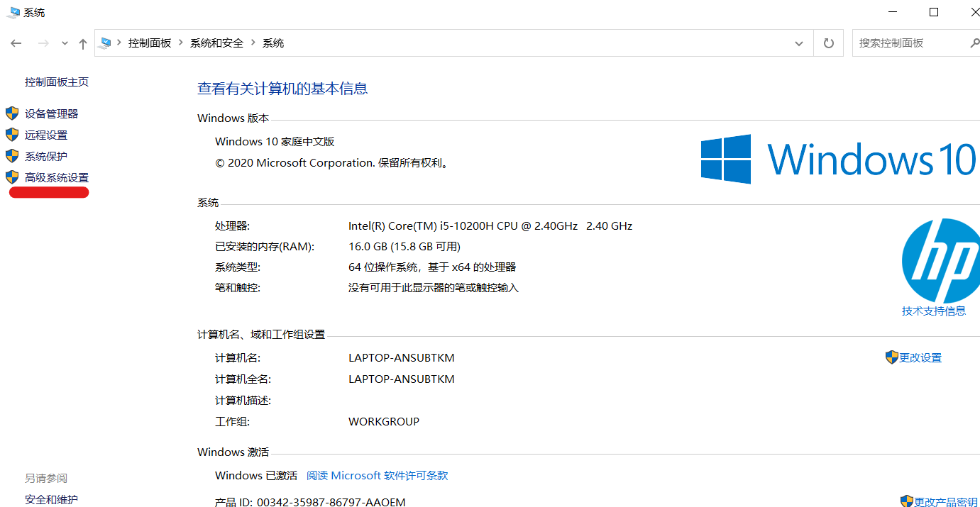Click the shield icon beside 设备管理器
Viewport: 980px width, 507px height.
pos(12,113)
